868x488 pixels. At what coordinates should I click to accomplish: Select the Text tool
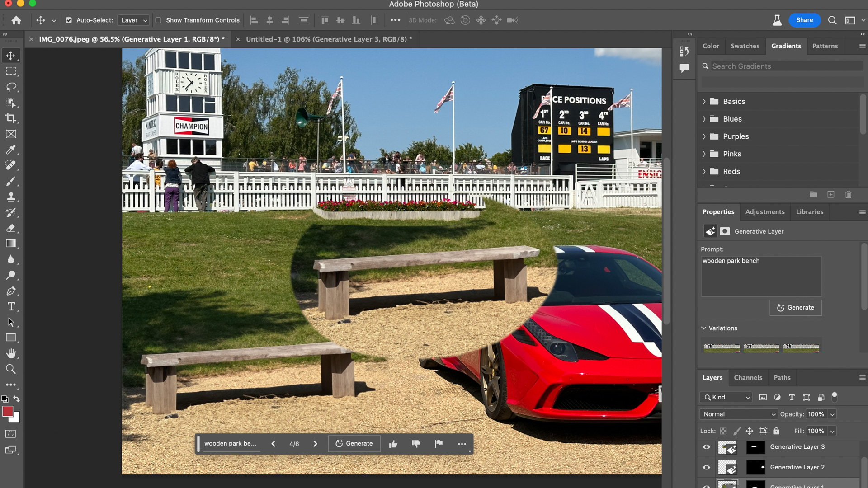tap(11, 306)
